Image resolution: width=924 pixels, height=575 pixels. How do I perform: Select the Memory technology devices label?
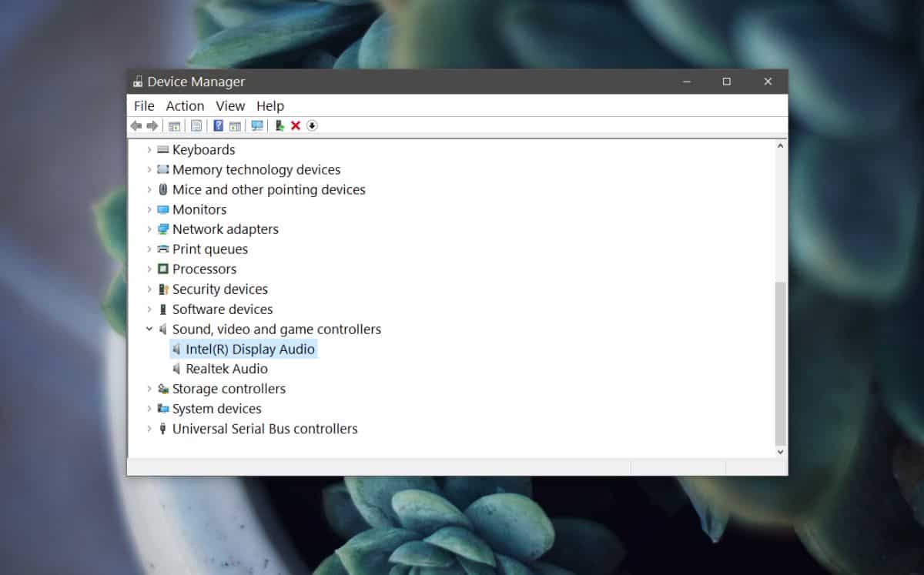pyautogui.click(x=256, y=169)
